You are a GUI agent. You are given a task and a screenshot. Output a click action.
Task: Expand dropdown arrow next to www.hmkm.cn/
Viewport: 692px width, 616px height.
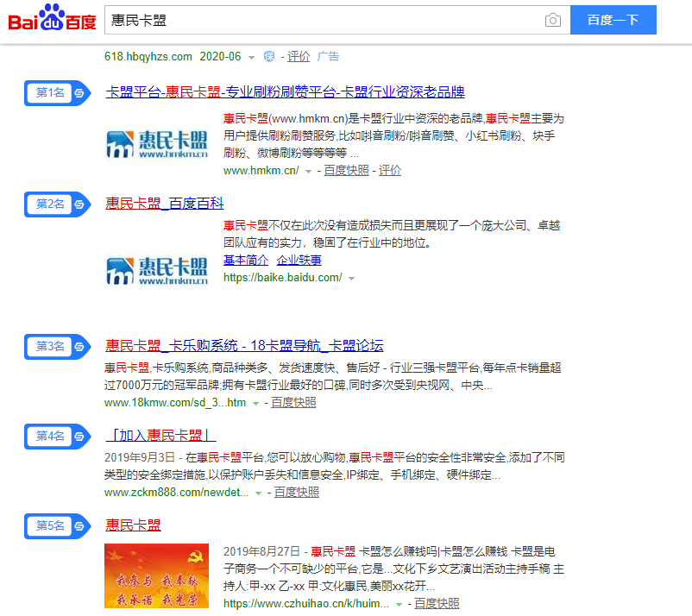(x=309, y=171)
